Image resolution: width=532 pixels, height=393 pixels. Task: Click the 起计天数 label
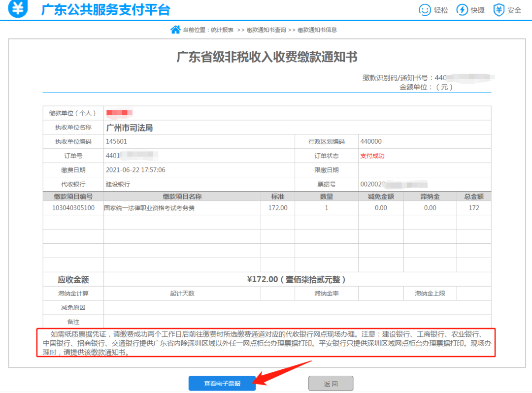pyautogui.click(x=182, y=294)
